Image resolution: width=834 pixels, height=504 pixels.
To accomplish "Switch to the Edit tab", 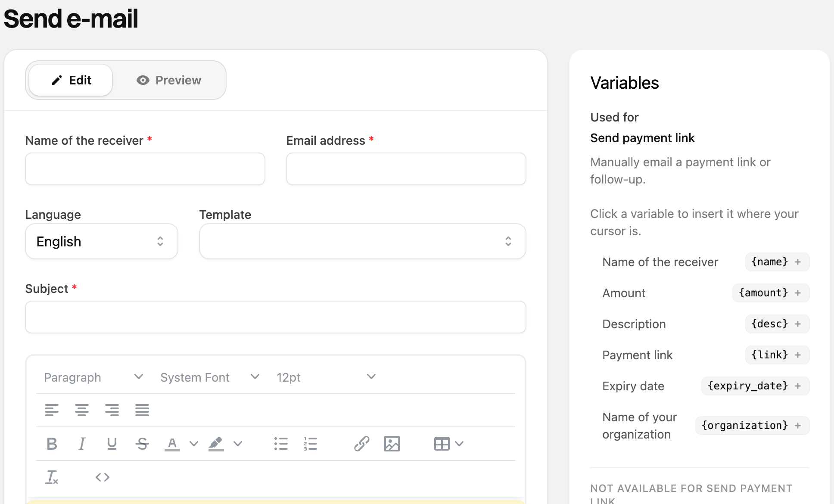I will 71,80.
